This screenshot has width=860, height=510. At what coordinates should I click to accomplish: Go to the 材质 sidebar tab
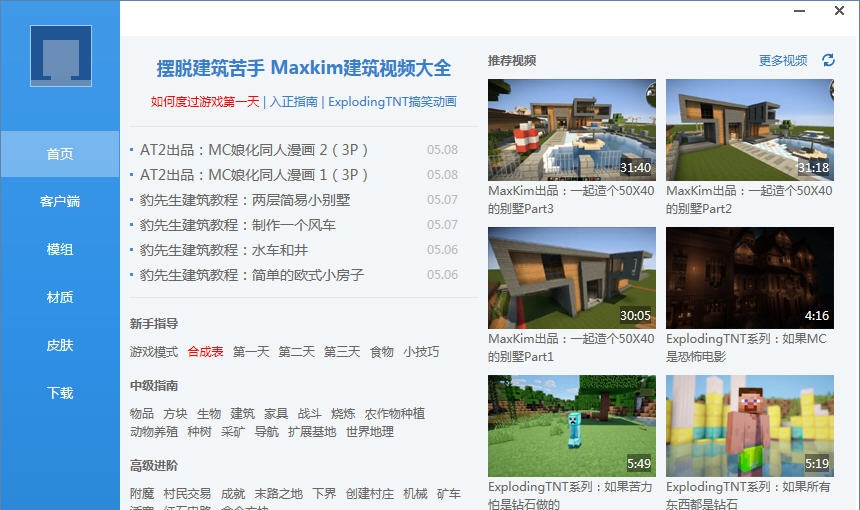60,297
